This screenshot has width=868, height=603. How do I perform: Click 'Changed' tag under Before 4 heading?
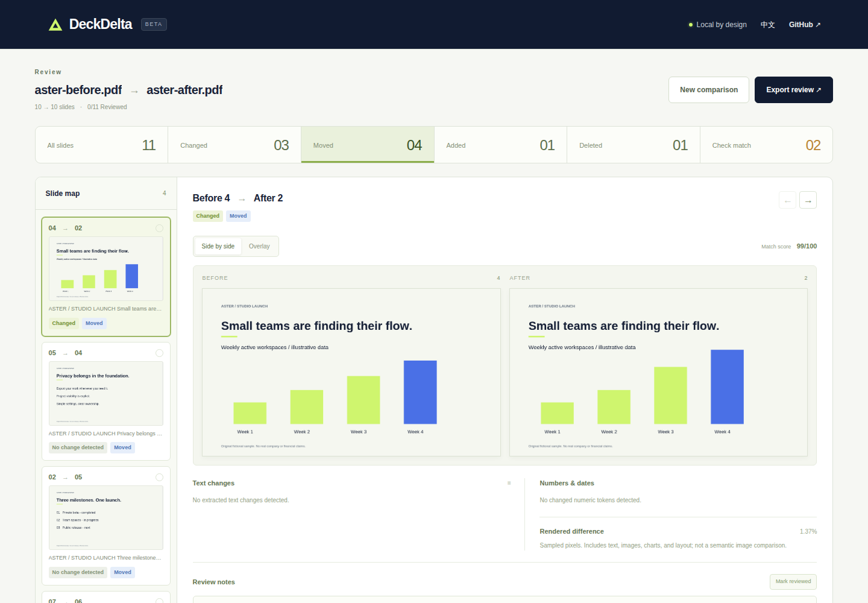click(x=208, y=216)
